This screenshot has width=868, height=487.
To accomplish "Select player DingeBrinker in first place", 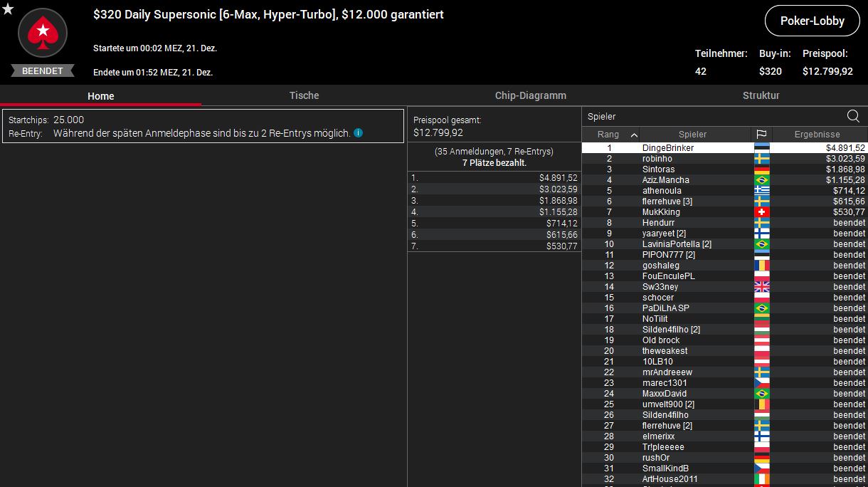I will click(667, 148).
